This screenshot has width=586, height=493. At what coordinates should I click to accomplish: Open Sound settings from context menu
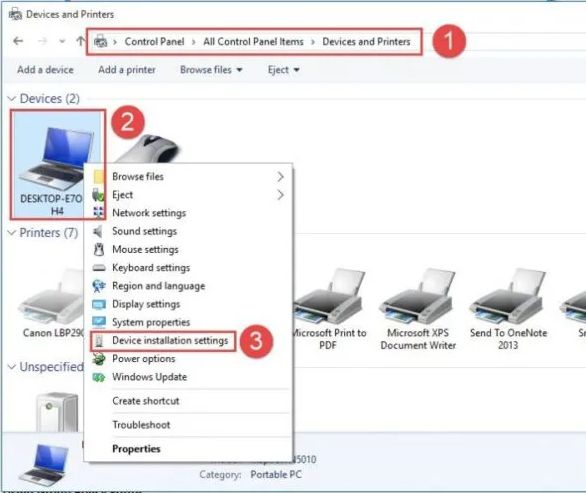tap(189, 231)
